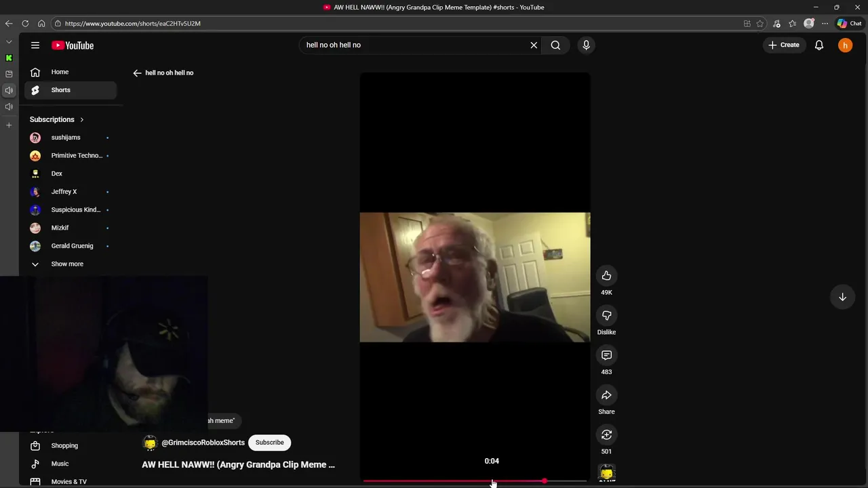Open Music in Explore list

click(71, 464)
